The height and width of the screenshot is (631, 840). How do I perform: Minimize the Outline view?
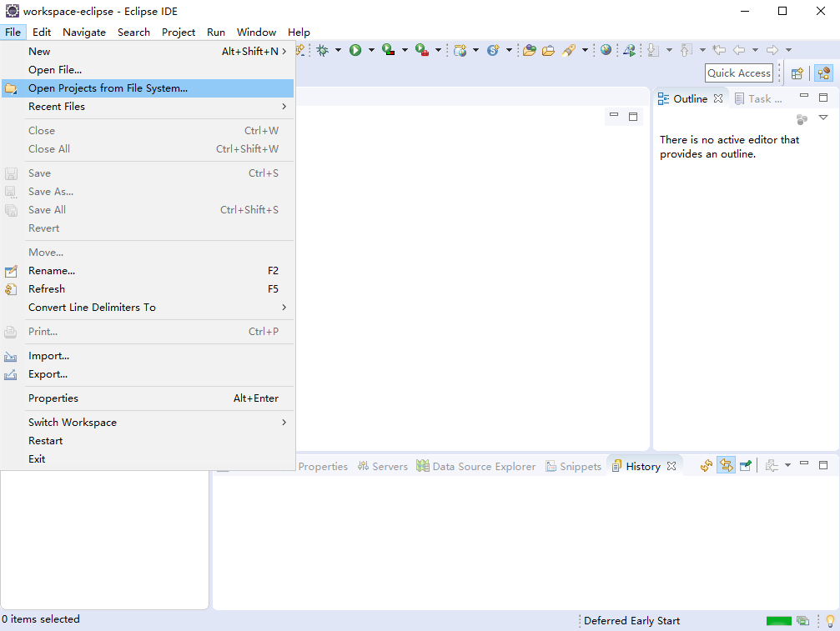804,97
